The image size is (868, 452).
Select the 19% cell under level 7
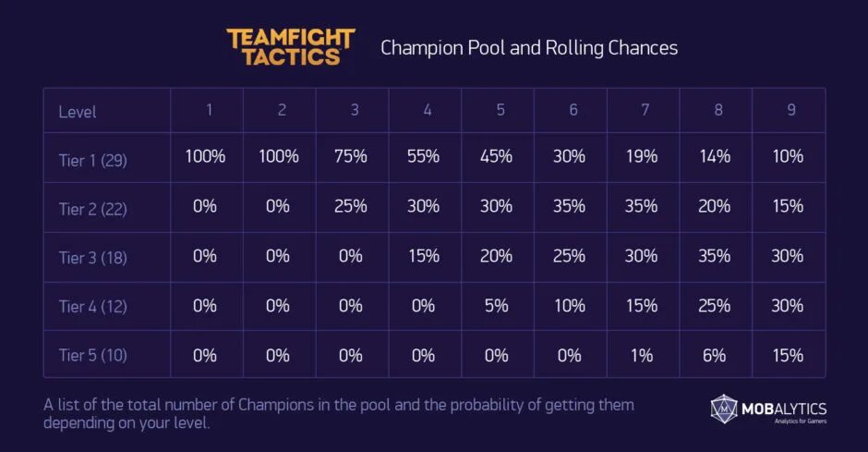(642, 156)
